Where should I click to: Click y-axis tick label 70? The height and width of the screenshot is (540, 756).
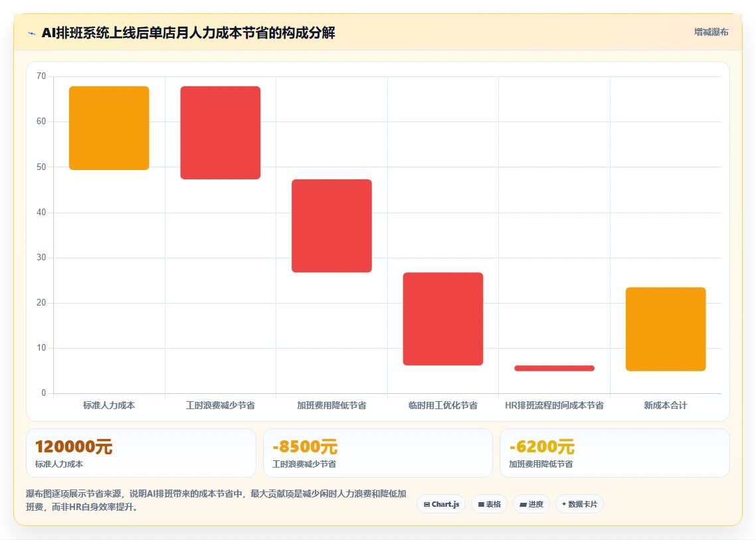point(41,76)
